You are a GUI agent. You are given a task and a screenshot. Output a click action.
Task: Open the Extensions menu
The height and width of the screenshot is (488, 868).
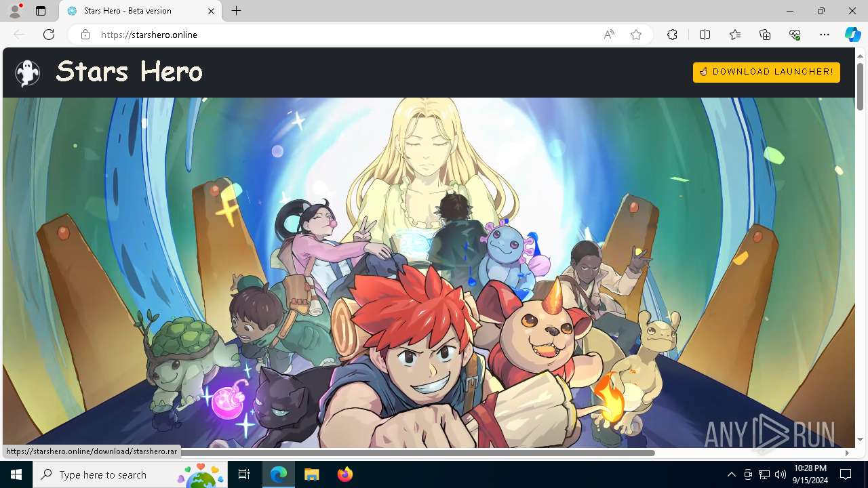[x=672, y=35]
